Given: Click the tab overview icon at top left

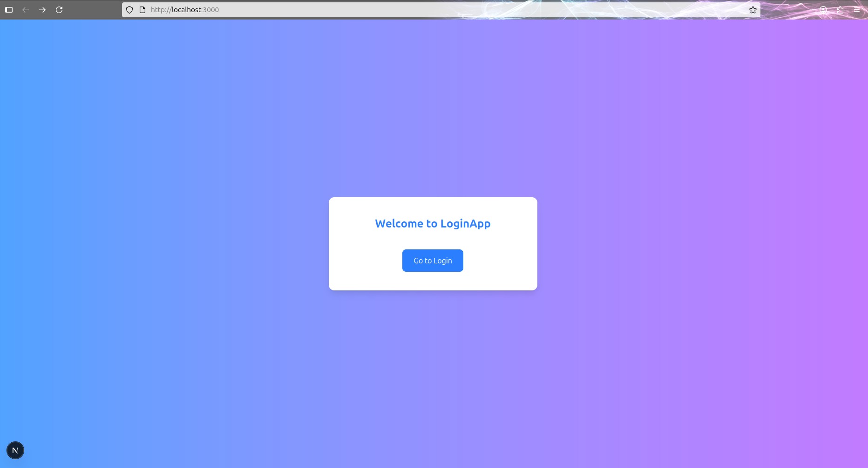Looking at the screenshot, I should (9, 9).
